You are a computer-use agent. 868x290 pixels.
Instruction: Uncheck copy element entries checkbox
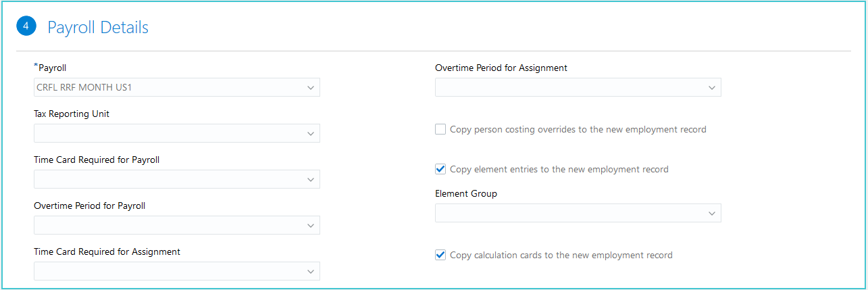[x=440, y=169]
